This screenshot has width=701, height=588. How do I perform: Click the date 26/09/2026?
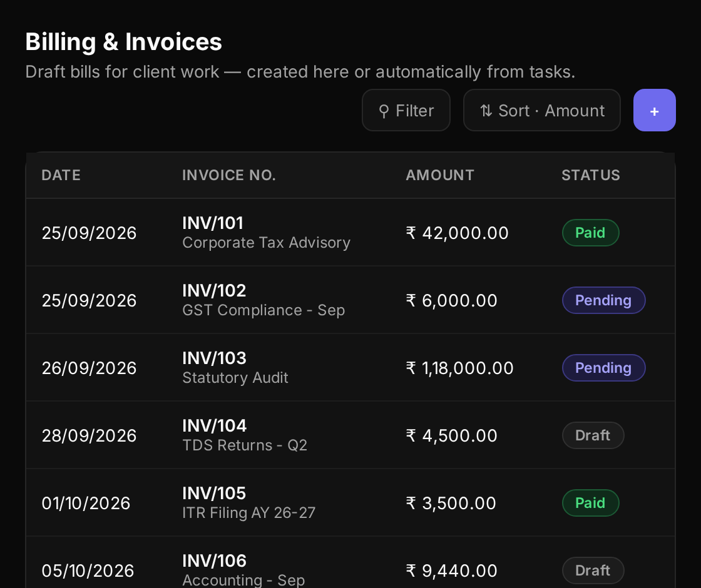coord(89,368)
